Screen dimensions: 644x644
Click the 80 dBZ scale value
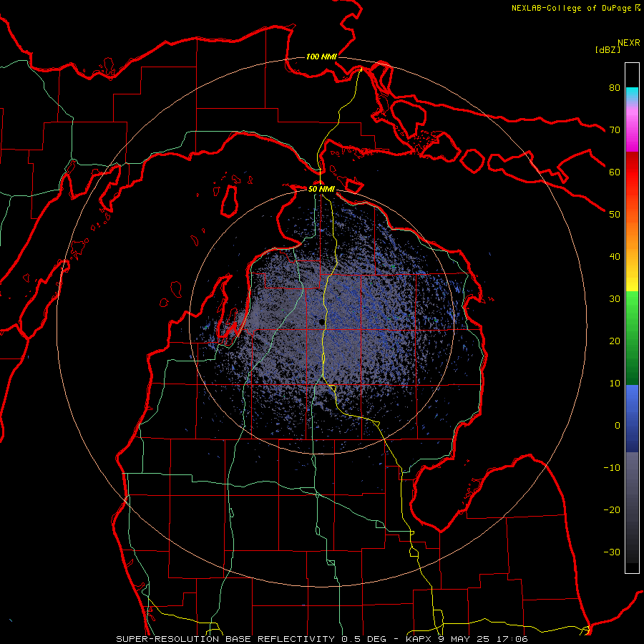(x=615, y=87)
